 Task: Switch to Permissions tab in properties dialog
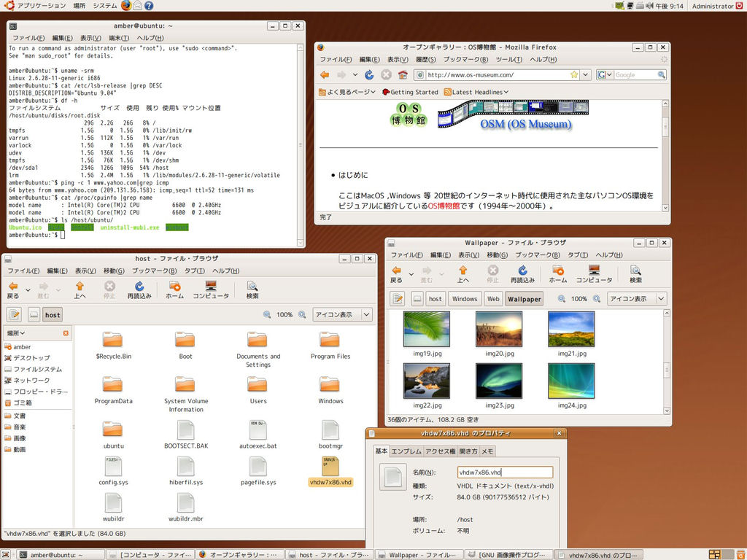click(x=440, y=451)
